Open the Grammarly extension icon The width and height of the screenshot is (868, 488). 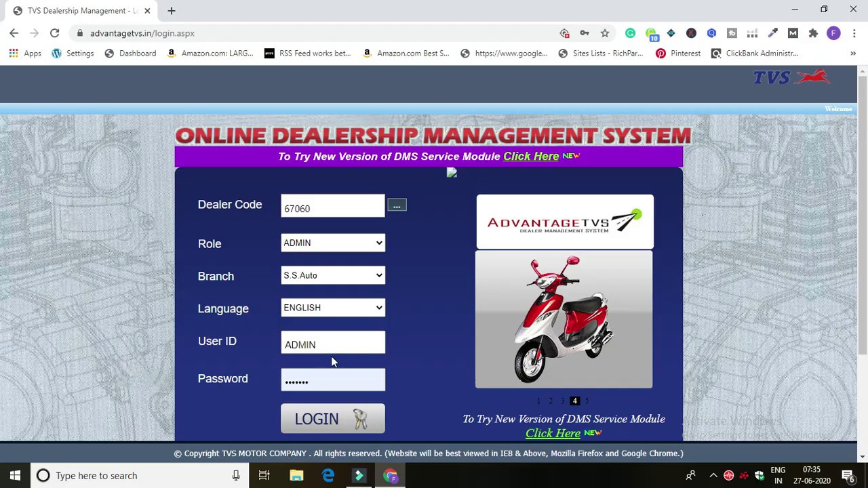(631, 33)
